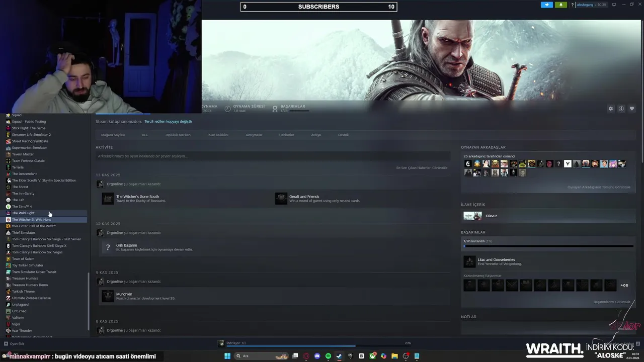644x362 pixels.
Task: Click 'Oyun Ekle' add game button
Action: pyautogui.click(x=14, y=344)
